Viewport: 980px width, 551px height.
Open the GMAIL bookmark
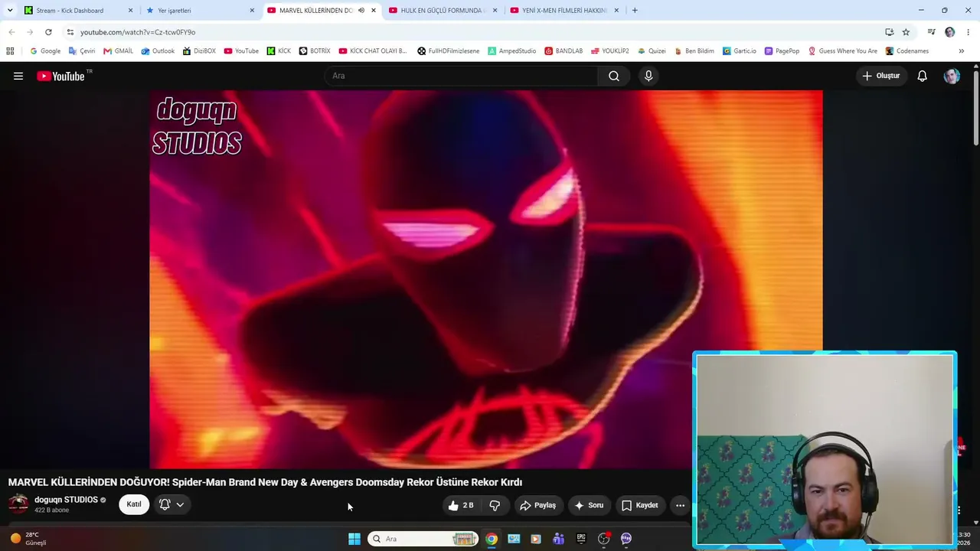tap(118, 51)
